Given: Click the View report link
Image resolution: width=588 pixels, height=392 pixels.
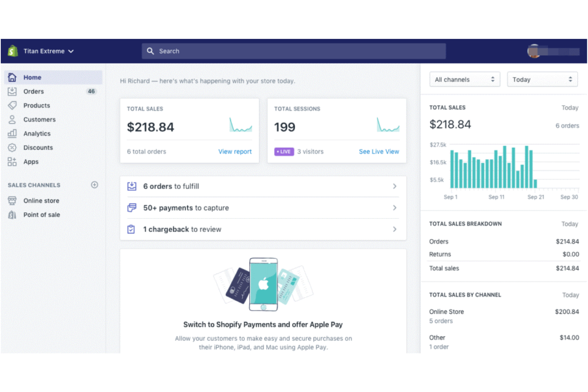Looking at the screenshot, I should (x=235, y=152).
